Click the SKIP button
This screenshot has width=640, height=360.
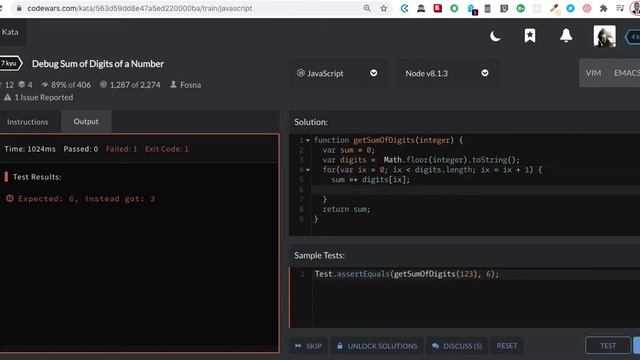pos(308,346)
